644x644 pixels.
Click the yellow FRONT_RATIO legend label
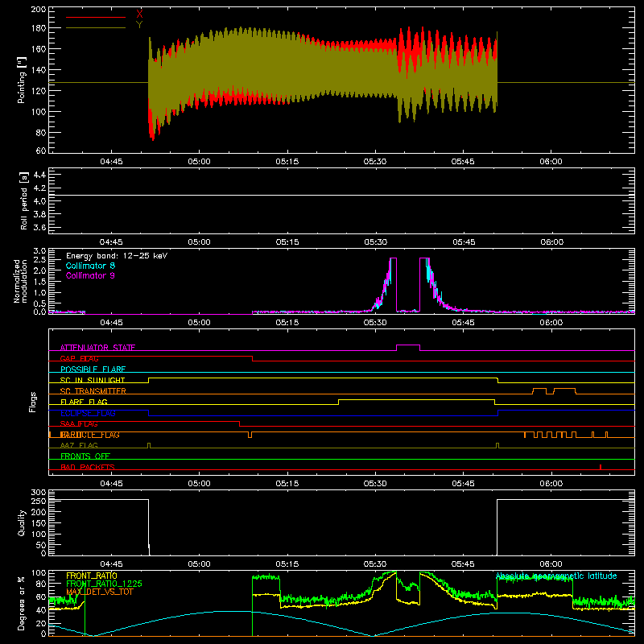tap(92, 576)
